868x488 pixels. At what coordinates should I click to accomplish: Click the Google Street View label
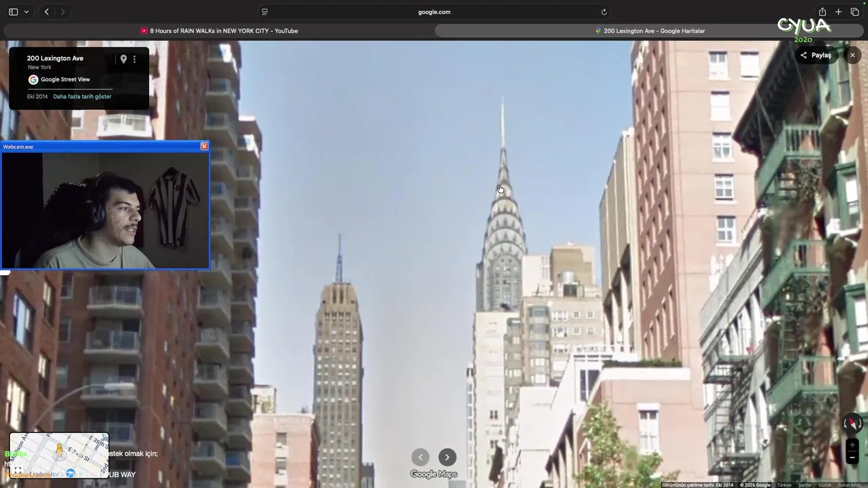[65, 79]
